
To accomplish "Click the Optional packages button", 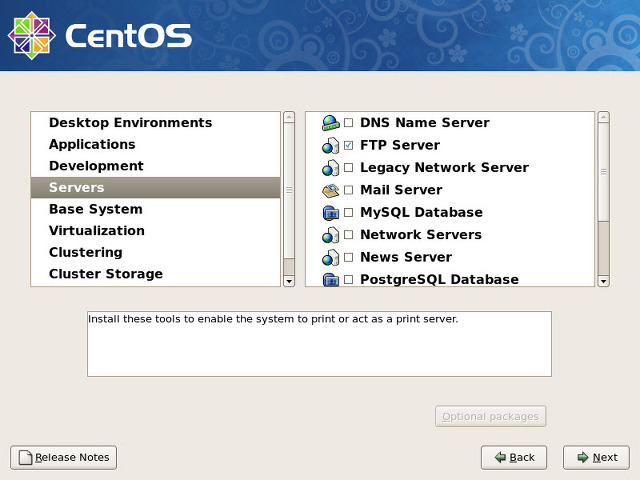I will click(491, 416).
